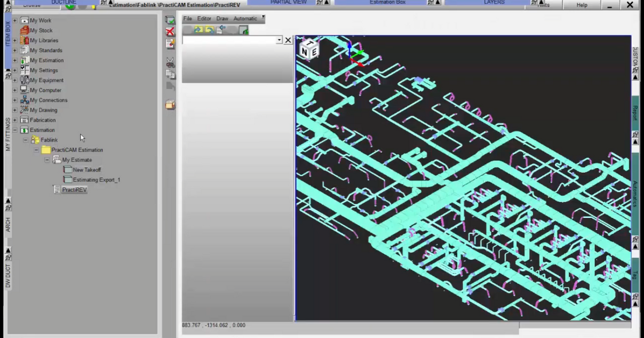This screenshot has height=338, width=644.
Task: Open the Draw menu
Action: click(x=222, y=18)
